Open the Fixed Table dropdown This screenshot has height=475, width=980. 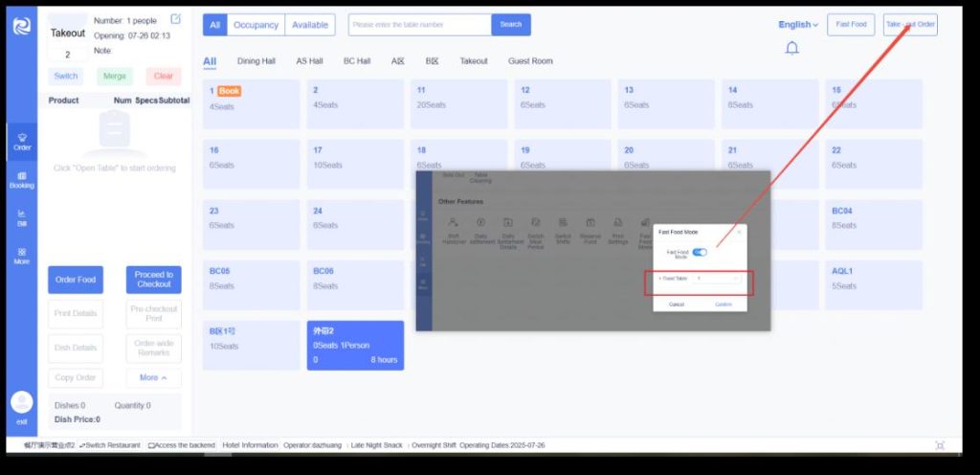715,279
